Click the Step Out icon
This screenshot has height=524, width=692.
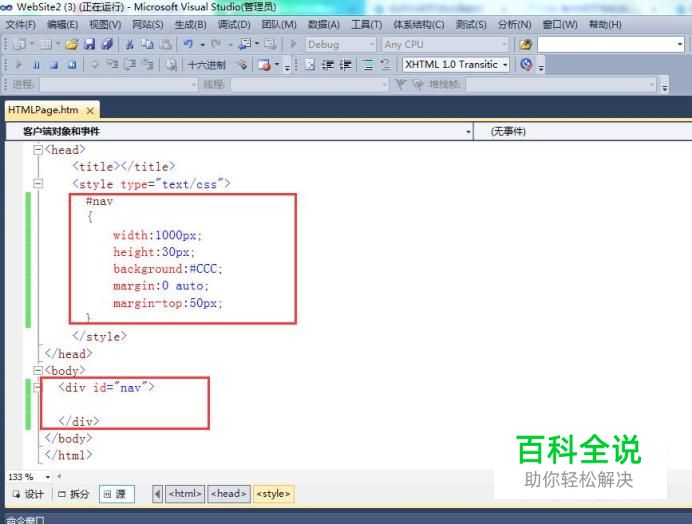(148, 65)
